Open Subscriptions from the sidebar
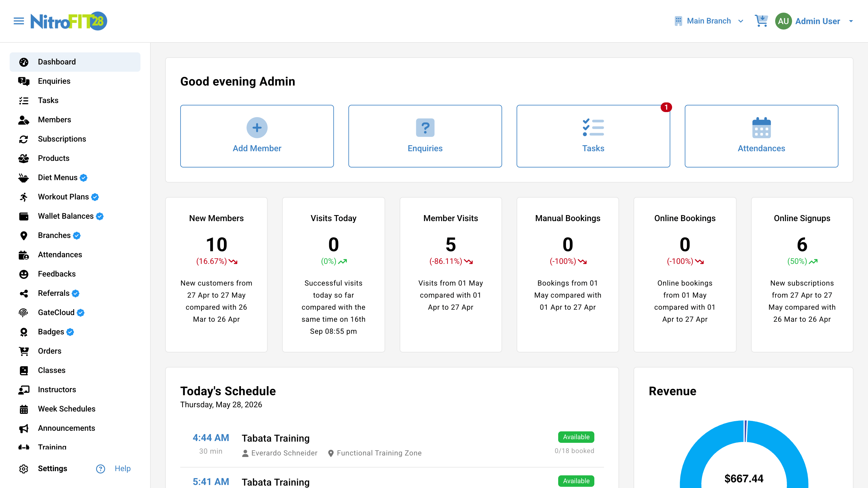 [75, 139]
